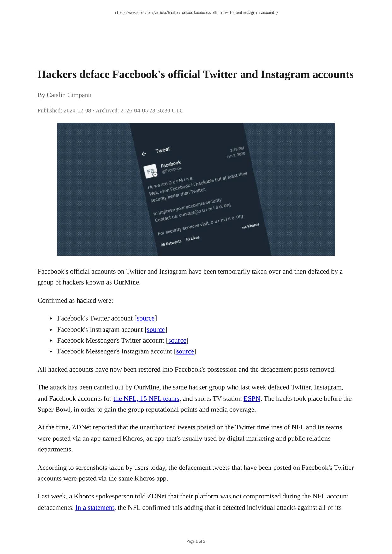392x554 pixels.
Task: Click the "Page 1 of 3" footer indicator
Action: (196, 541)
